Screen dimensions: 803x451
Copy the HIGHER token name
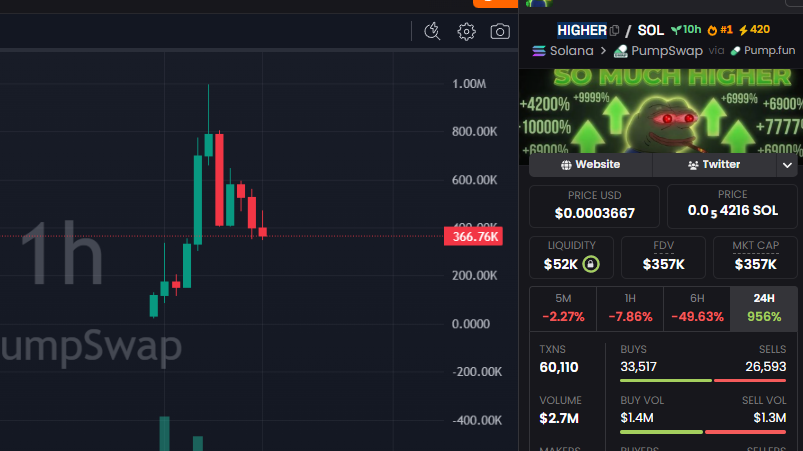coord(615,31)
